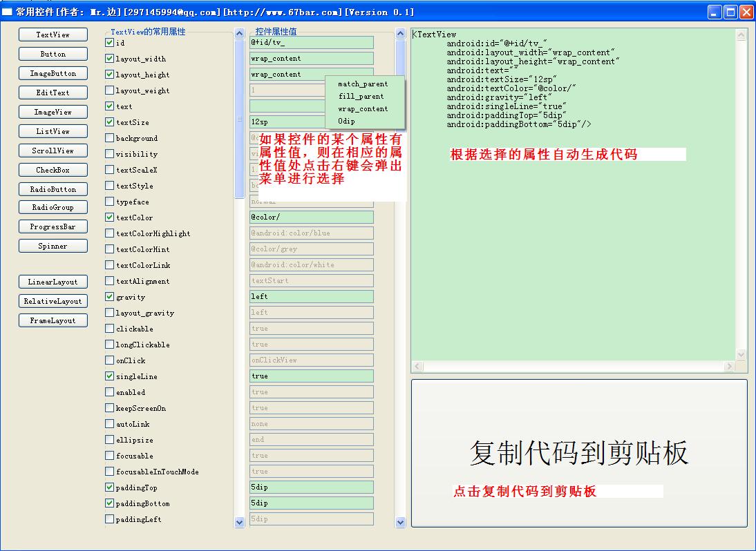The width and height of the screenshot is (756, 551).
Task: Click the attribute list scrollbar thumb
Action: tap(240, 119)
